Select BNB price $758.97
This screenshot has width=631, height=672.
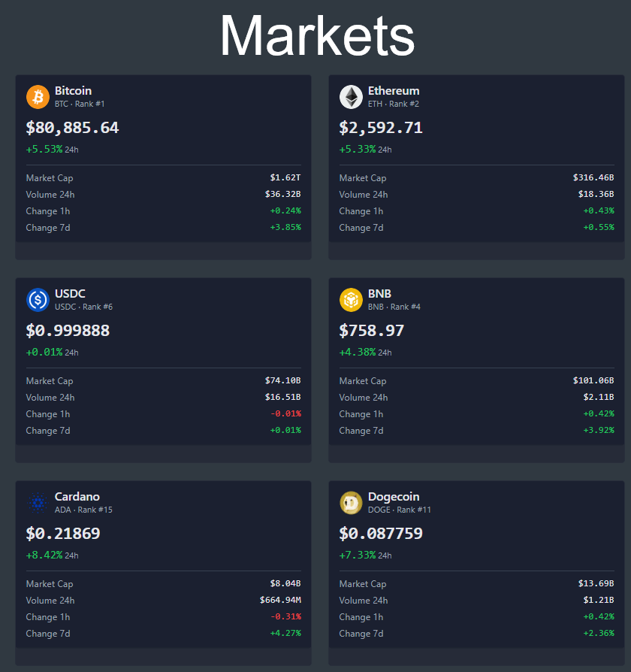pyautogui.click(x=371, y=331)
